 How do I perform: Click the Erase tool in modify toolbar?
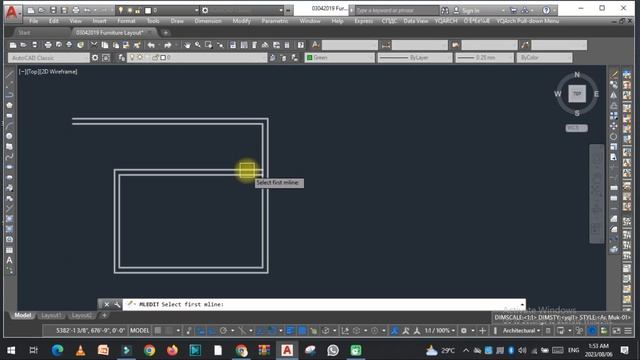pos(613,74)
